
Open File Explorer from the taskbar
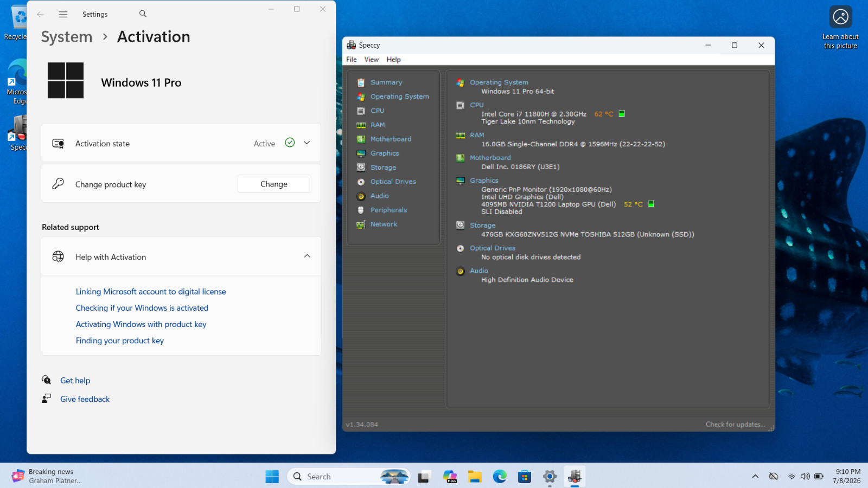click(x=475, y=477)
